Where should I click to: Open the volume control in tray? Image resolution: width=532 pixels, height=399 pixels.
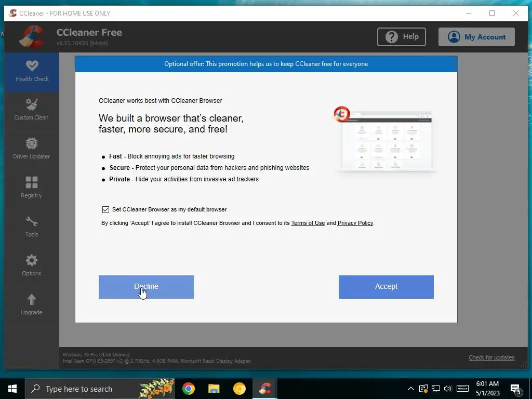448,389
